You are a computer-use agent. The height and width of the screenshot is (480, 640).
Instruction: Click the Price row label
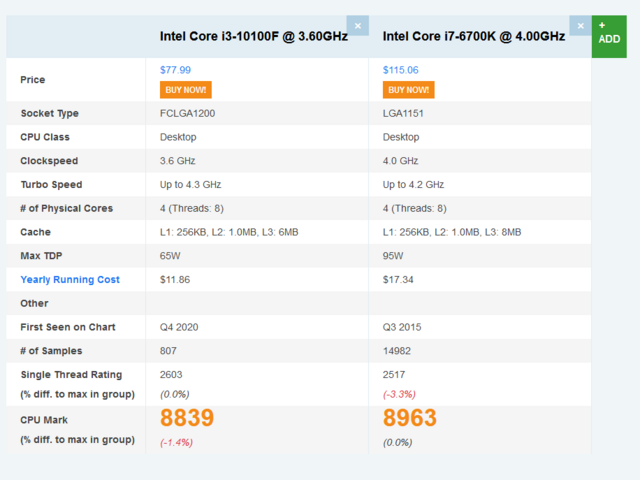coord(33,80)
